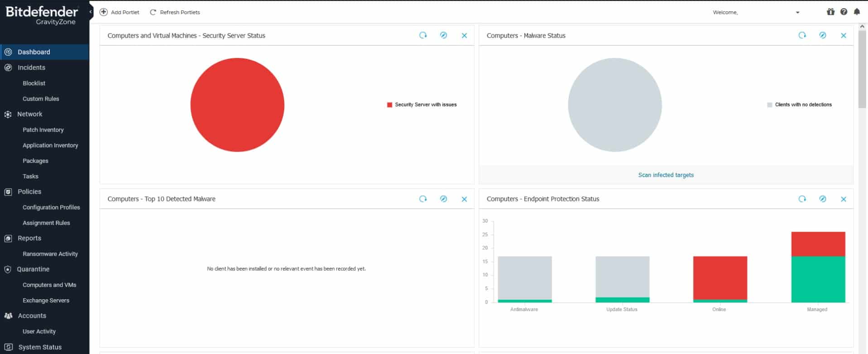
Task: Click the red Online bar segment
Action: click(x=720, y=277)
